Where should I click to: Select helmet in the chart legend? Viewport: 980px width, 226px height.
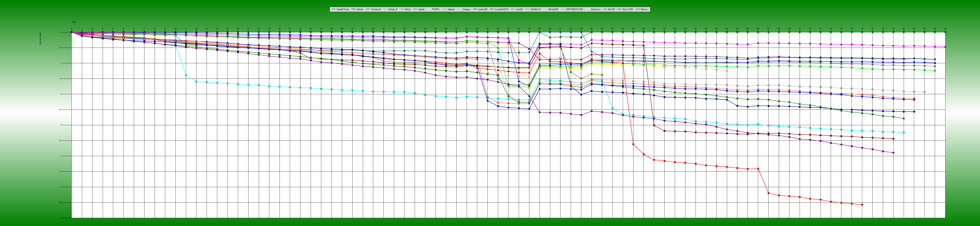tap(359, 9)
